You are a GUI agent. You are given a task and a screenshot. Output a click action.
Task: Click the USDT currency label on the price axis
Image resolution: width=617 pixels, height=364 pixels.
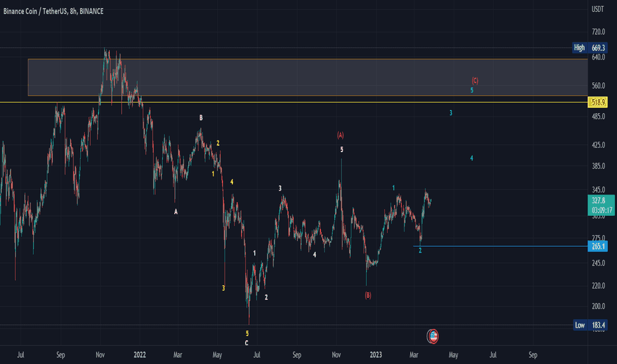tap(598, 9)
